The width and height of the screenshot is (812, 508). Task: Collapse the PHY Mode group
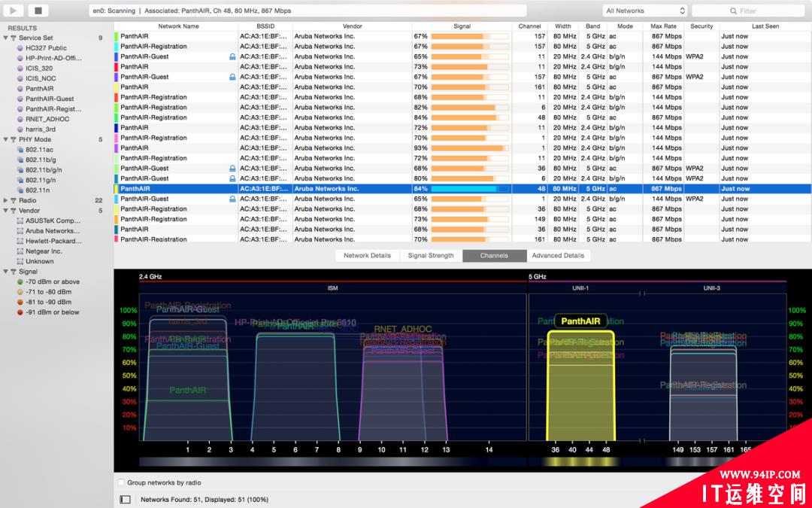6,139
